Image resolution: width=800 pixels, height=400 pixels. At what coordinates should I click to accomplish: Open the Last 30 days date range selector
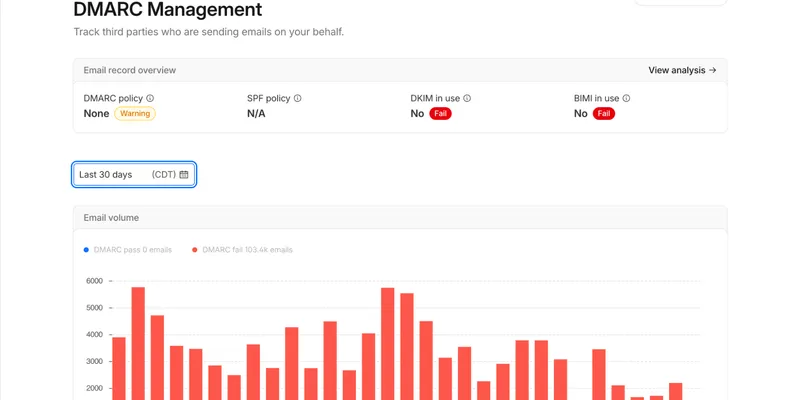pos(134,174)
